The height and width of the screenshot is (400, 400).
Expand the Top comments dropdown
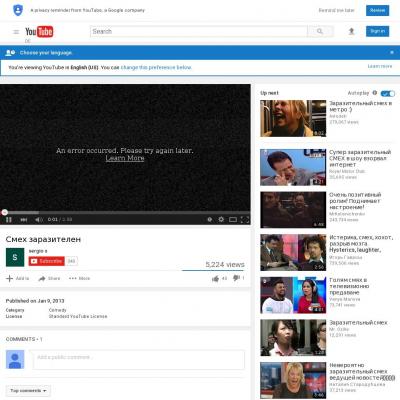(x=28, y=390)
